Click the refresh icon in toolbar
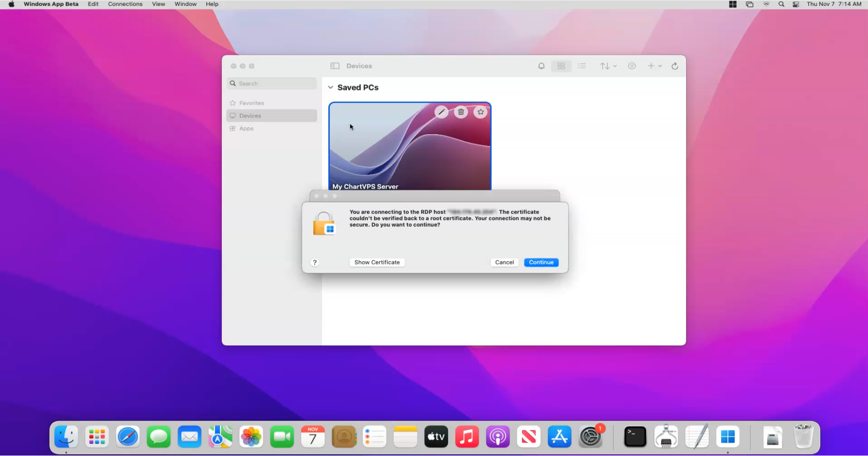The width and height of the screenshot is (868, 456). click(x=675, y=66)
